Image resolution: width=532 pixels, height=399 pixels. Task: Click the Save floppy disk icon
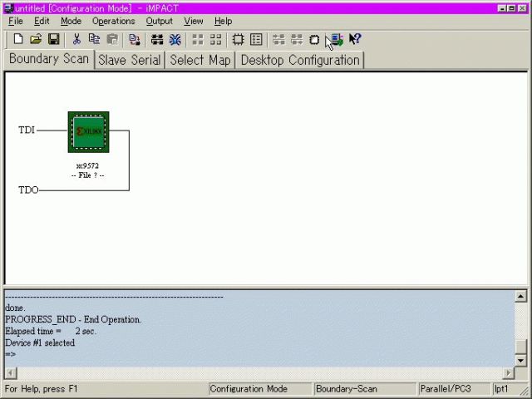click(x=53, y=39)
